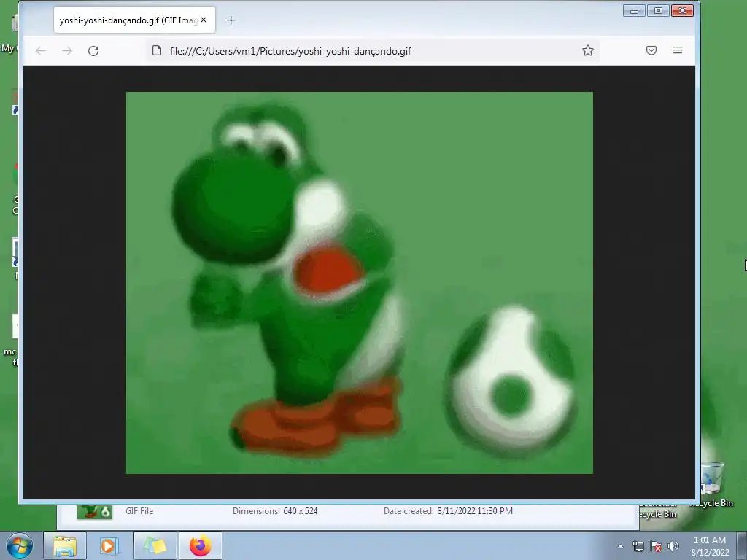Go back using the back arrow
Image resolution: width=747 pixels, height=560 pixels.
coord(41,51)
